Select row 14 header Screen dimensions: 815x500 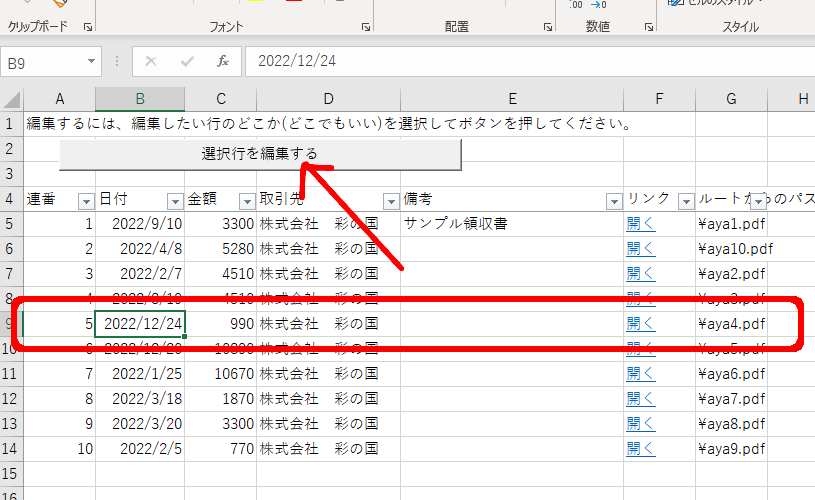10,449
